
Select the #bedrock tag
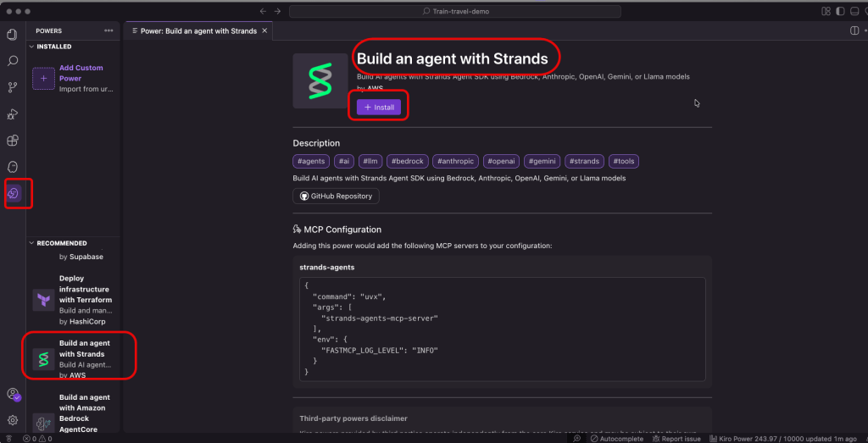[x=408, y=161]
